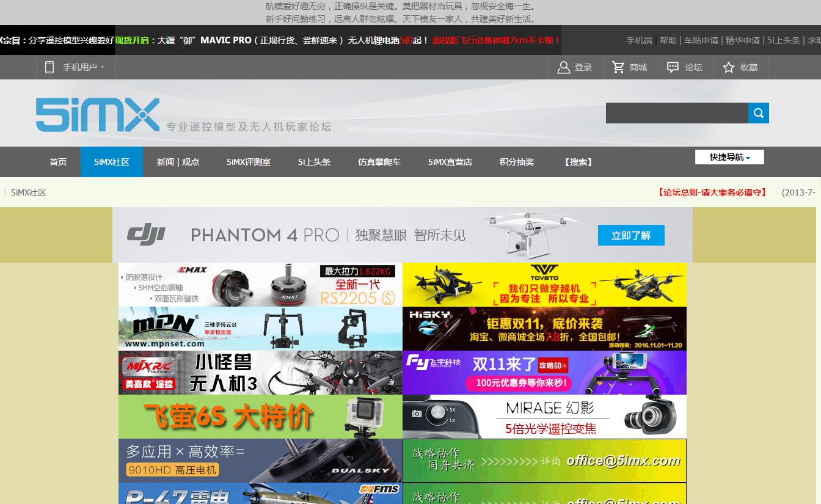
Task: Click the mobile phone icon in top bar
Action: point(49,67)
